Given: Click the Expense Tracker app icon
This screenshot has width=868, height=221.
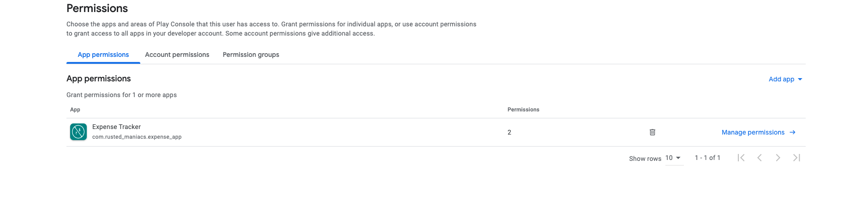Looking at the screenshot, I should [x=78, y=132].
